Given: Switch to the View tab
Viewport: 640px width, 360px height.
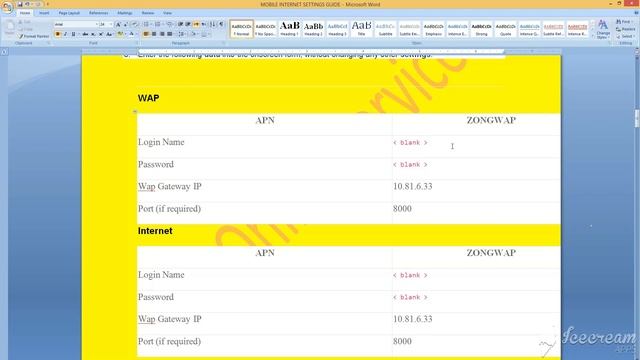Looking at the screenshot, I should coord(167,13).
